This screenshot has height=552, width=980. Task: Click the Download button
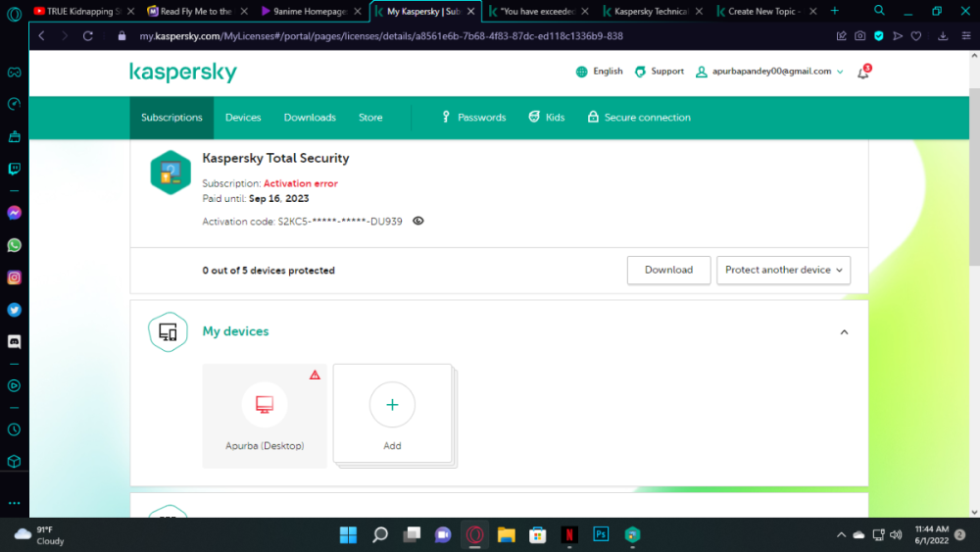pyautogui.click(x=668, y=270)
